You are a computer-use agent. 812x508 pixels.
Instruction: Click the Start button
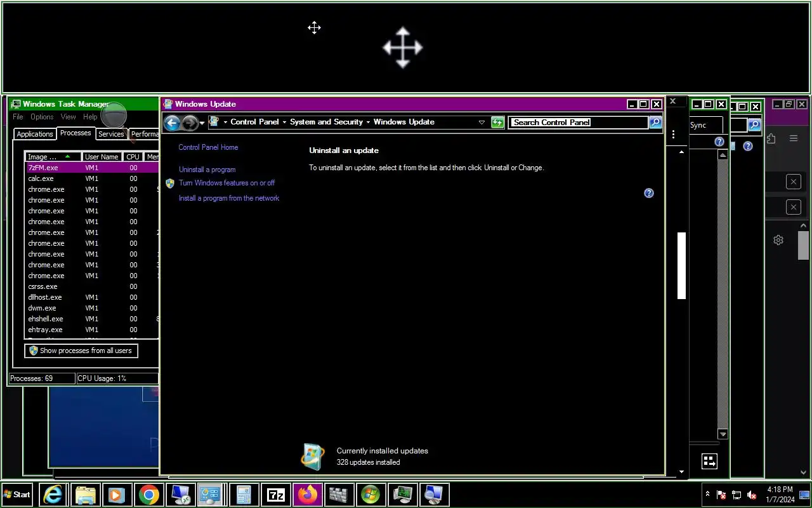click(x=17, y=495)
